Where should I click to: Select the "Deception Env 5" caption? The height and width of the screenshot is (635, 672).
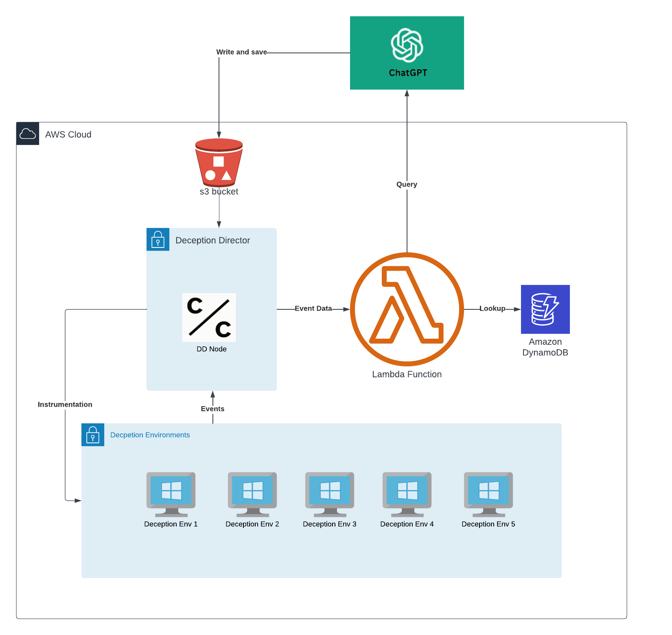[x=488, y=524]
